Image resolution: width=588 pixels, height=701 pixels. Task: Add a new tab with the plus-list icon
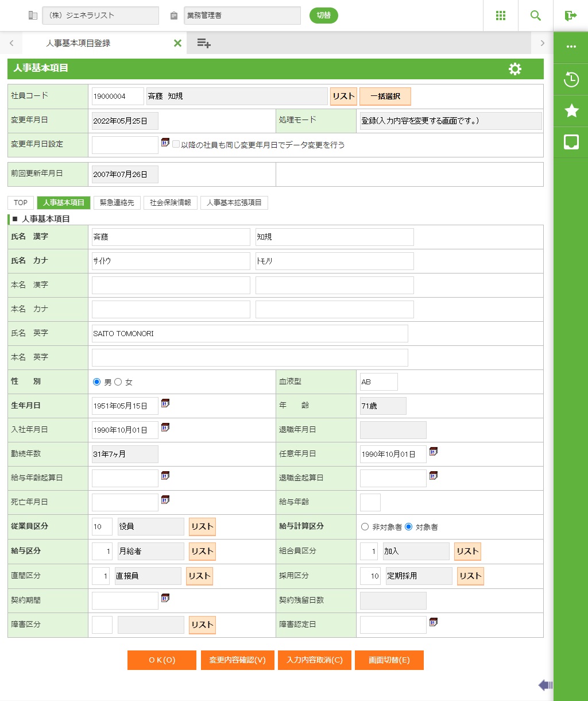click(x=203, y=43)
